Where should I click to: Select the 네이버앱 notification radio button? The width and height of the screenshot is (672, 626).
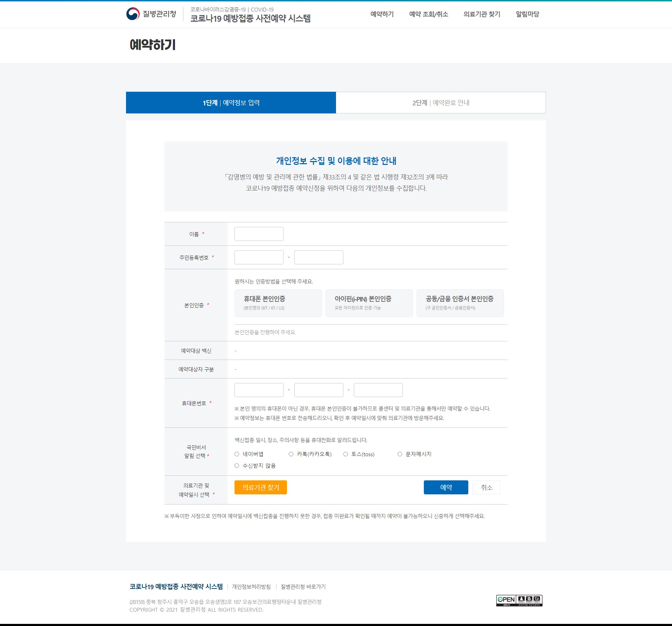237,454
